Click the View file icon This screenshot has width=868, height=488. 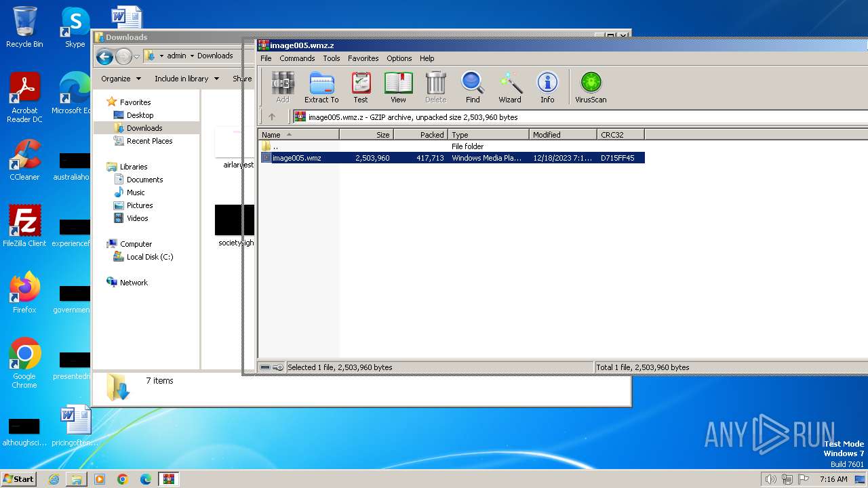pos(398,87)
